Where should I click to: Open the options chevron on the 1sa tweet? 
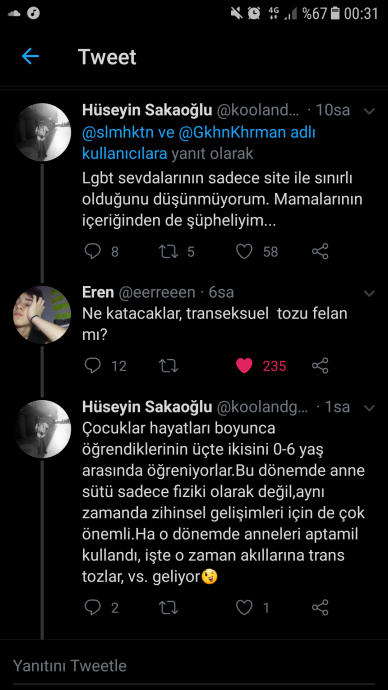[370, 408]
